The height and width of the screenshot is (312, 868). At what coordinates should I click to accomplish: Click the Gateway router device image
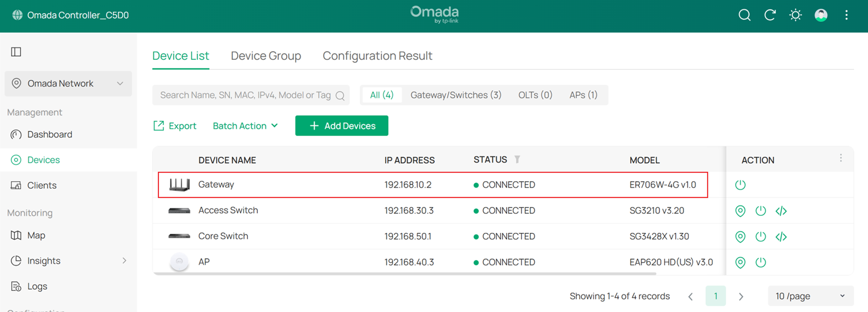pos(180,184)
